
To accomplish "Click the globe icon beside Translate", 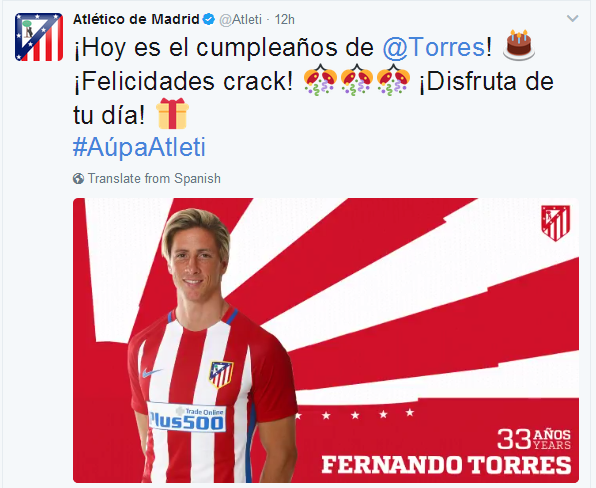I will [x=78, y=179].
